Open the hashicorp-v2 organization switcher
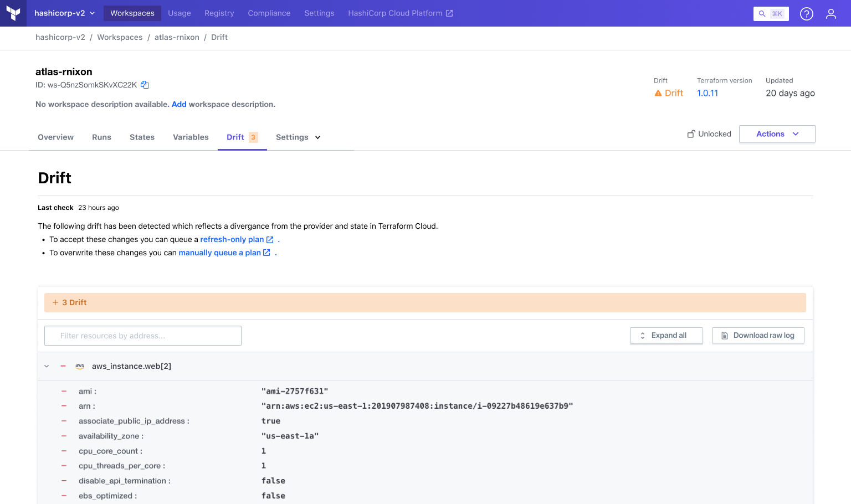The width and height of the screenshot is (851, 504). pyautogui.click(x=64, y=13)
